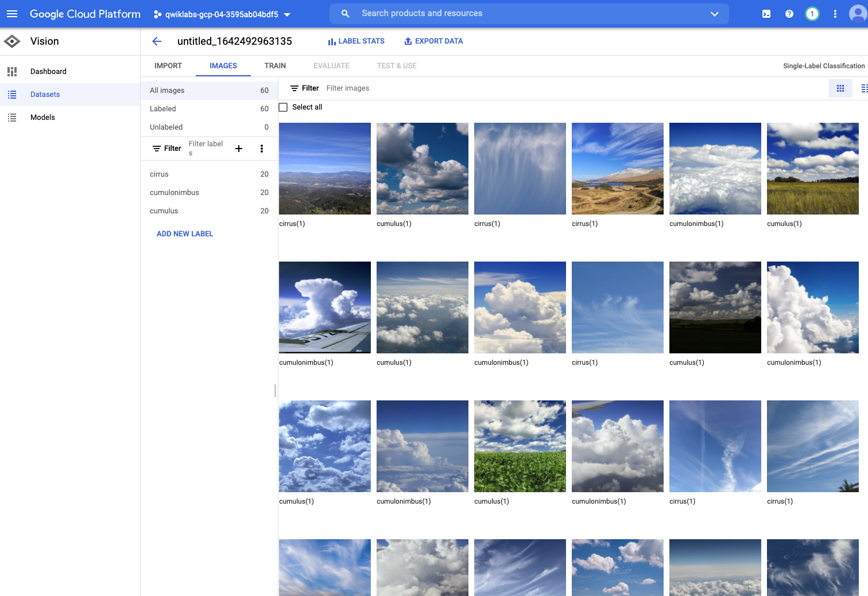Switch to the IMPORT tab
Viewport: 868px width, 596px height.
click(168, 66)
